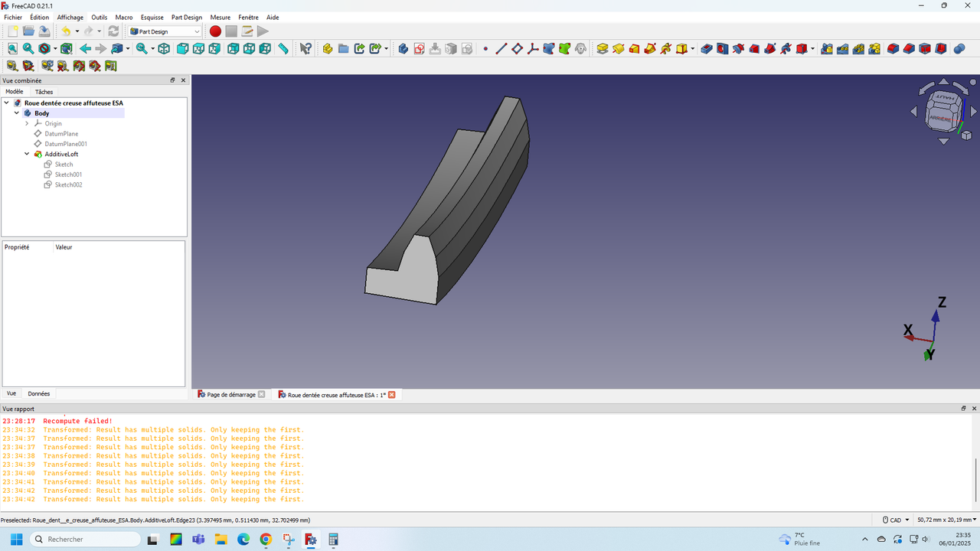Toggle the bounding box icon
The width and height of the screenshot is (980, 551).
pyautogui.click(x=67, y=49)
